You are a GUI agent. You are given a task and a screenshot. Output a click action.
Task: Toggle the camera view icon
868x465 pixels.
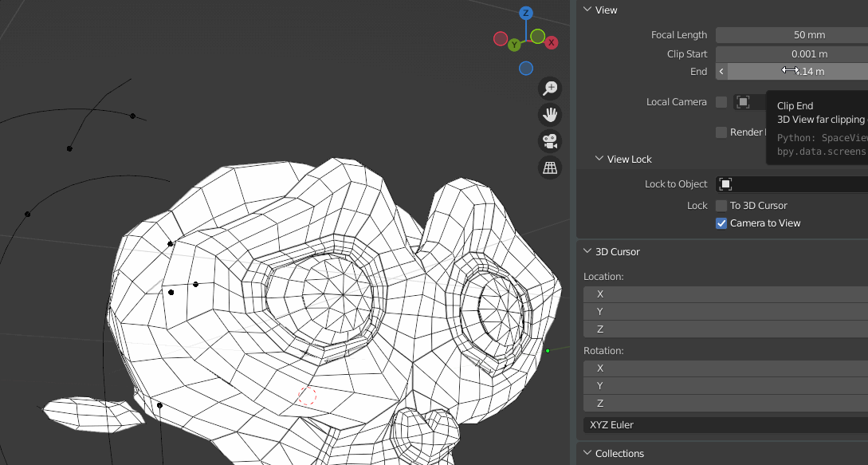tap(550, 141)
